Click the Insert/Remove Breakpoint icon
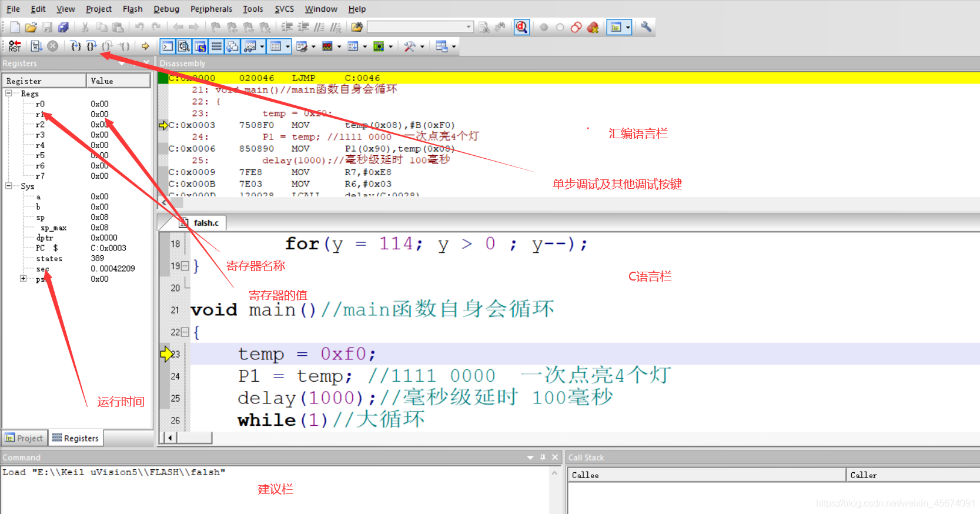Screen dimensions: 980x514 click(x=544, y=27)
